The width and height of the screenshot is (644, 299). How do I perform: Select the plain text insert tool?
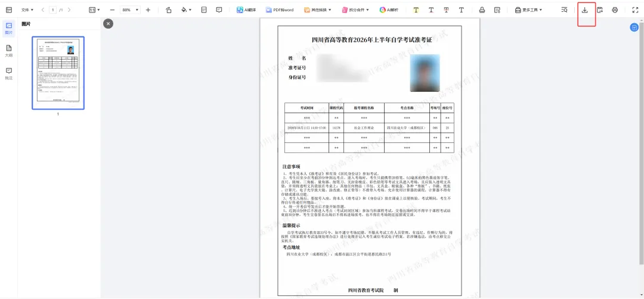point(461,10)
